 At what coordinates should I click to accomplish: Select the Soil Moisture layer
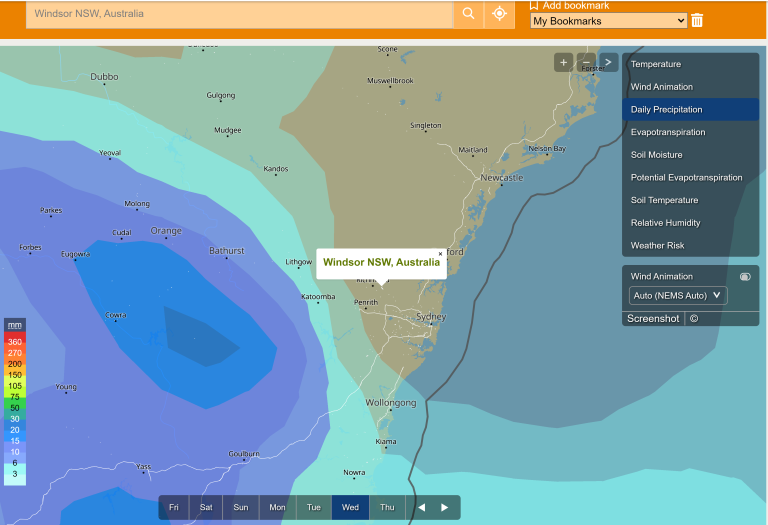coord(690,155)
